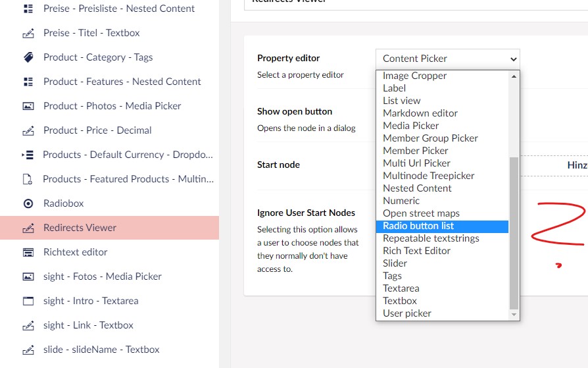Click the textbox icon beside Preise - Titel
The height and width of the screenshot is (368, 588).
[28, 33]
